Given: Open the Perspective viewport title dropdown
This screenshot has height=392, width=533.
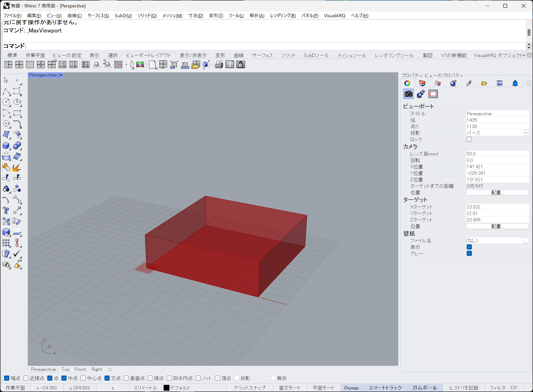Looking at the screenshot, I should tap(61, 75).
